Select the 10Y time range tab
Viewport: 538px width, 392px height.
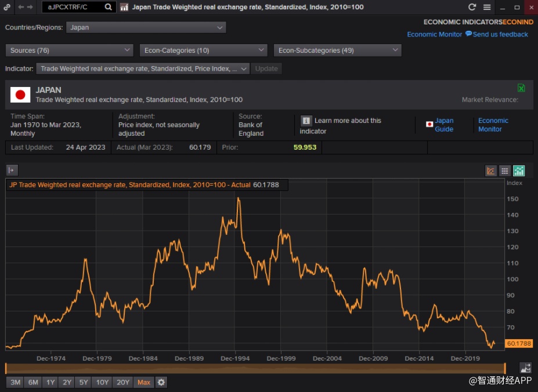pos(102,382)
